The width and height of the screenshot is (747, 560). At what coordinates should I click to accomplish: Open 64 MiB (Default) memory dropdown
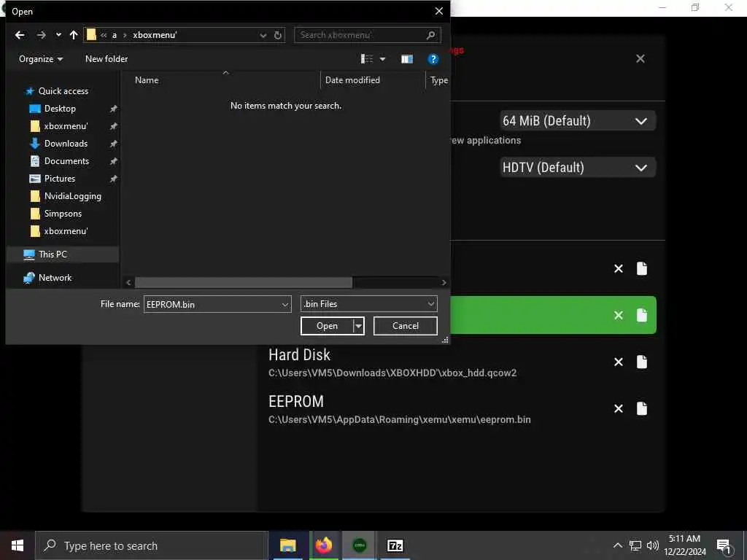click(x=578, y=121)
